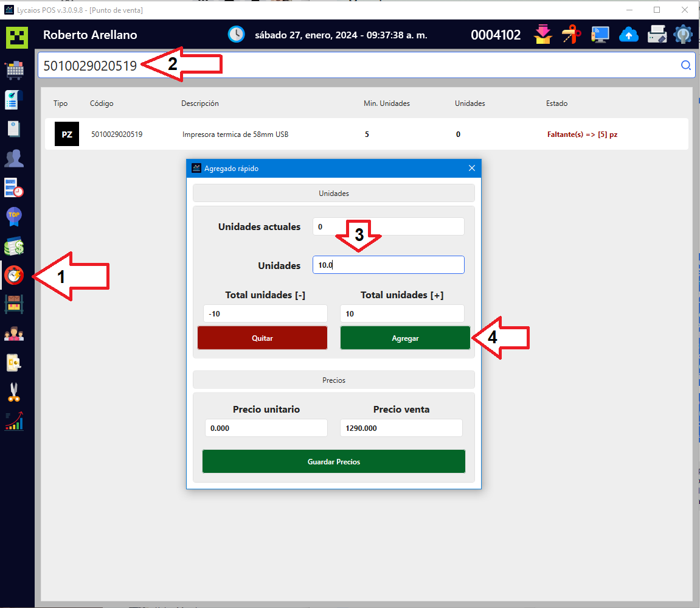Open the USB printer icon

tap(657, 35)
